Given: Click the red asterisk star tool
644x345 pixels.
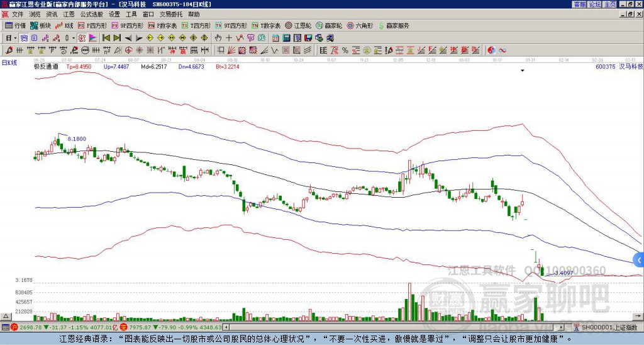Looking at the screenshot, I should pos(139,50).
